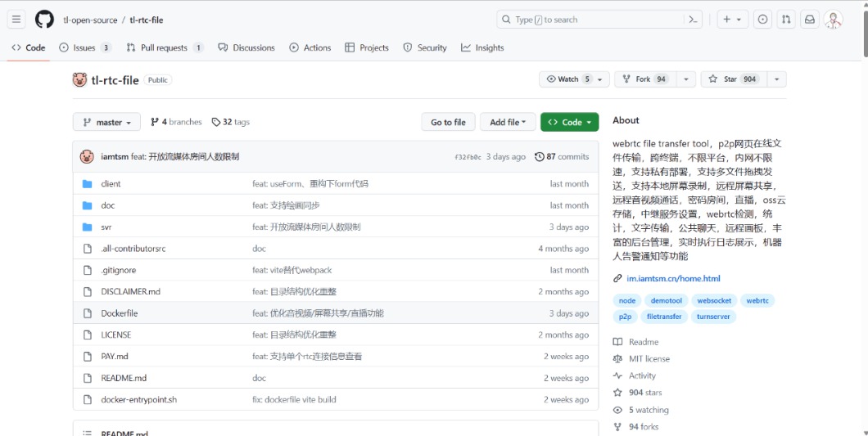Open the notifications inbox icon

pos(809,20)
